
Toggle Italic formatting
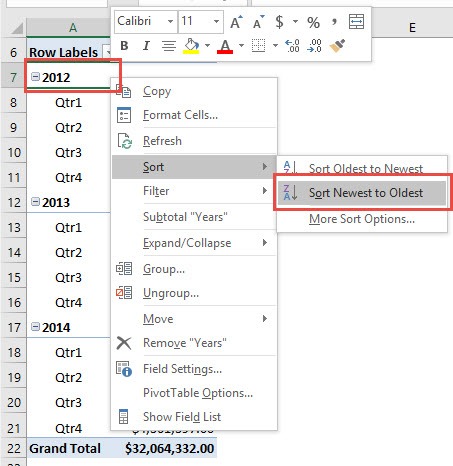(146, 46)
